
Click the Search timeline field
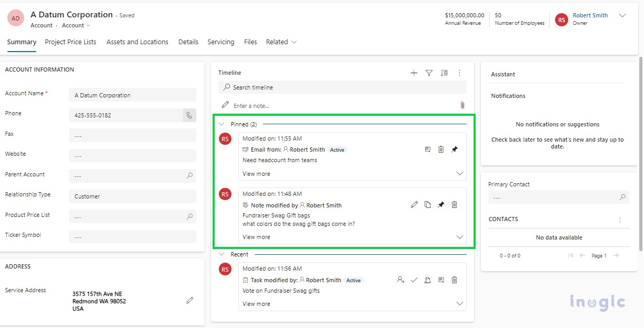pyautogui.click(x=343, y=87)
